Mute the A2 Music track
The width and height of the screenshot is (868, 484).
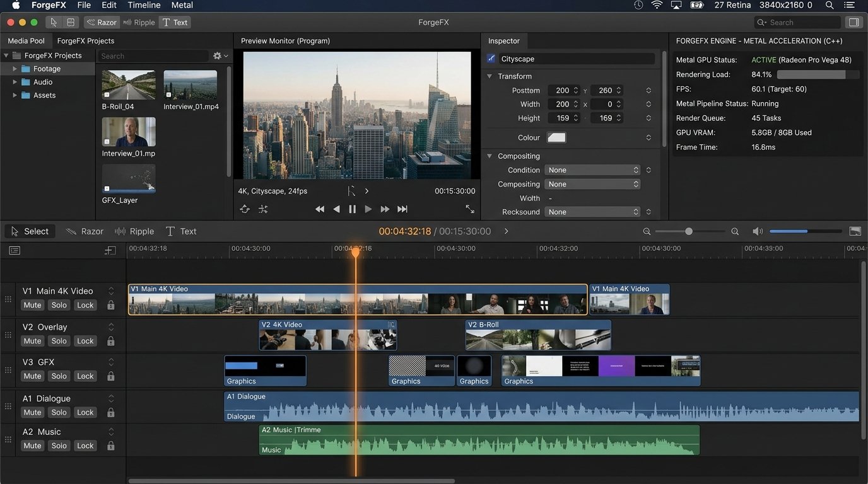tap(32, 446)
